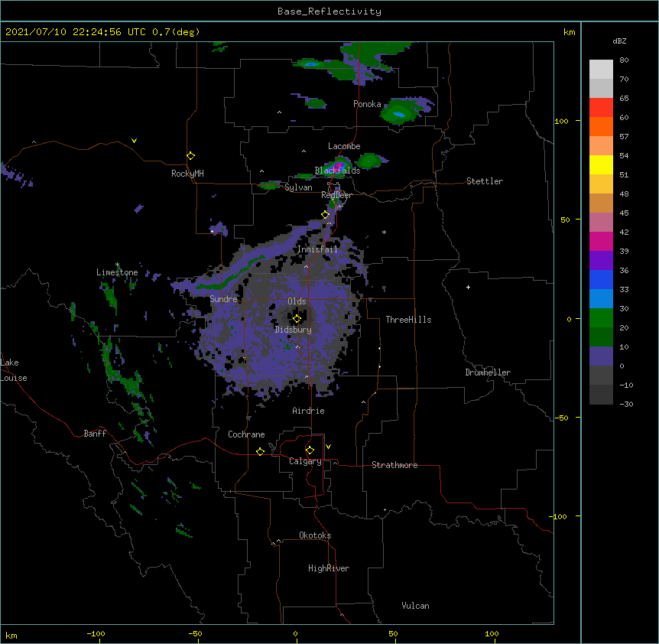Select the orange 57-60 dBZ legend swatch
Screen dimensions: 659x644
[x=601, y=127]
